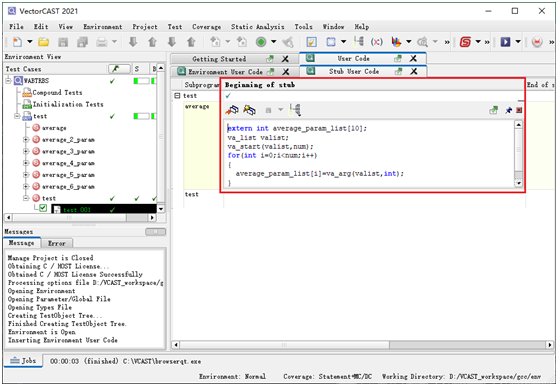The width and height of the screenshot is (558, 386).
Task: Open dropdown next to red S icon
Action: [x=478, y=42]
